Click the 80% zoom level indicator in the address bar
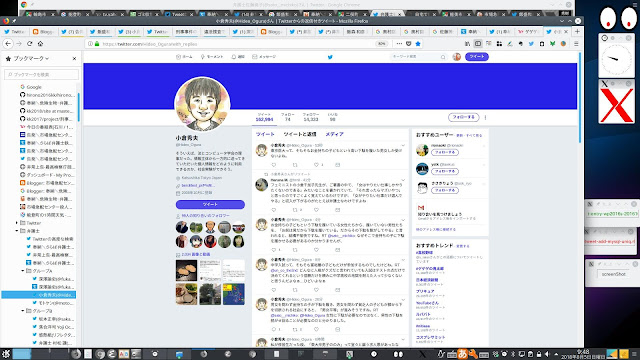640x360 pixels. point(382,44)
